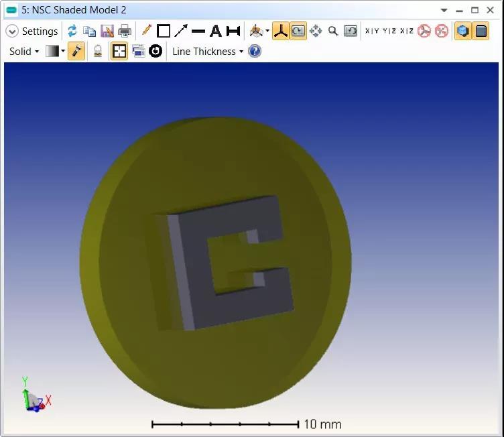Toggle the flashlight highlight button
The width and height of the screenshot is (504, 437).
(76, 52)
